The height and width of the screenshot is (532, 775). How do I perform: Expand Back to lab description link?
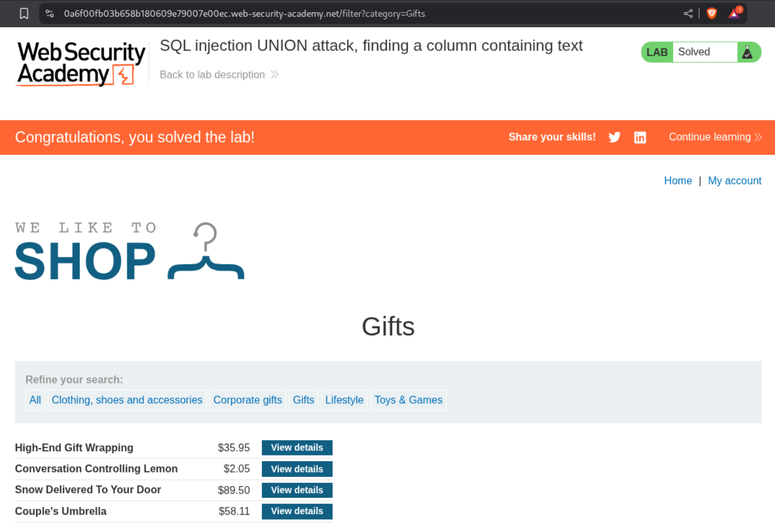click(219, 75)
